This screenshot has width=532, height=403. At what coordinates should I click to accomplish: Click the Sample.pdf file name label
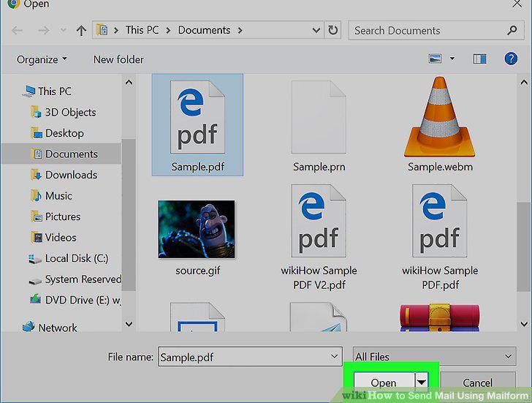pos(198,167)
